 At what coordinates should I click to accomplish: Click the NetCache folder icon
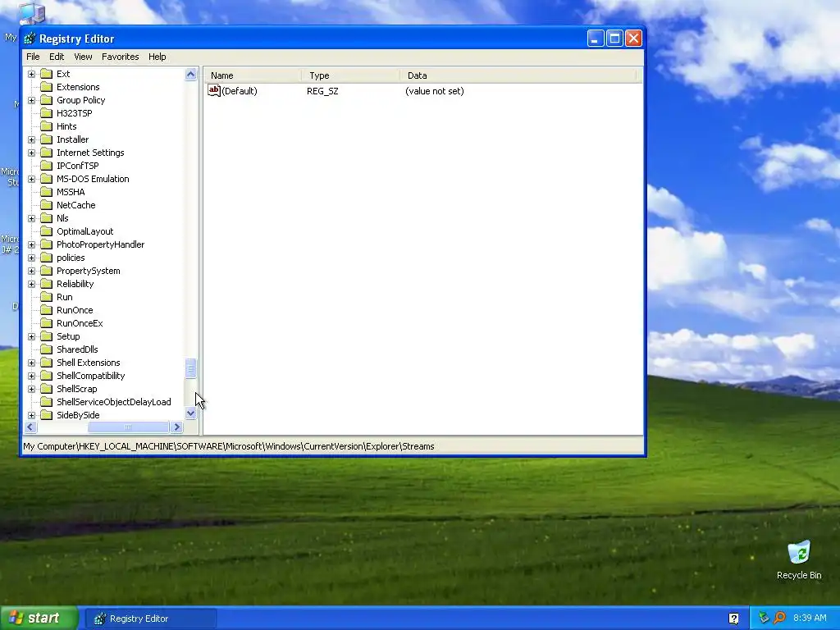click(x=47, y=205)
